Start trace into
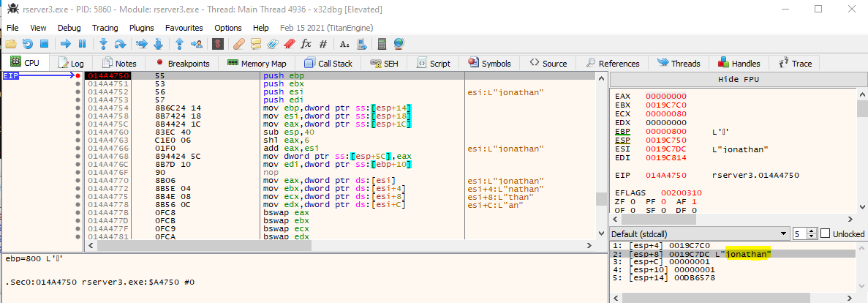This screenshot has height=303, width=868. pos(141,44)
